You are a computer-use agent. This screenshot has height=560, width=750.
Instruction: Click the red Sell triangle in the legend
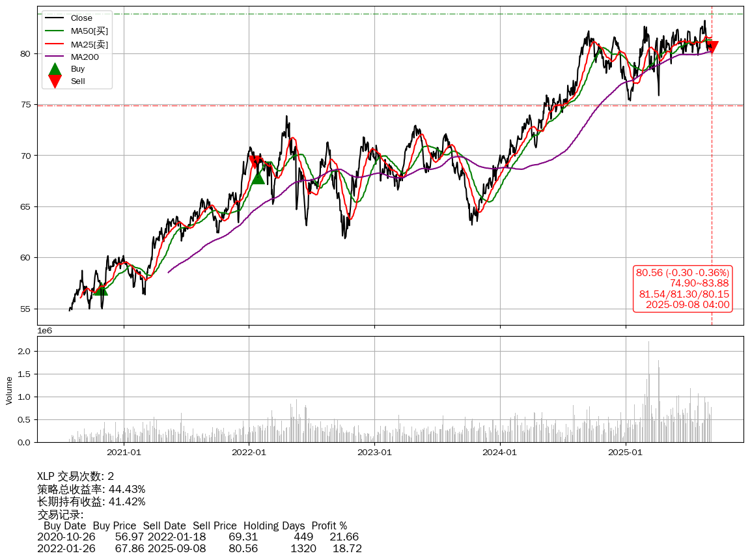click(55, 81)
